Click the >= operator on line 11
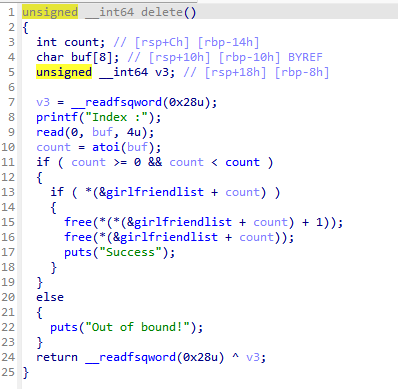This screenshot has width=398, height=389. pos(120,162)
